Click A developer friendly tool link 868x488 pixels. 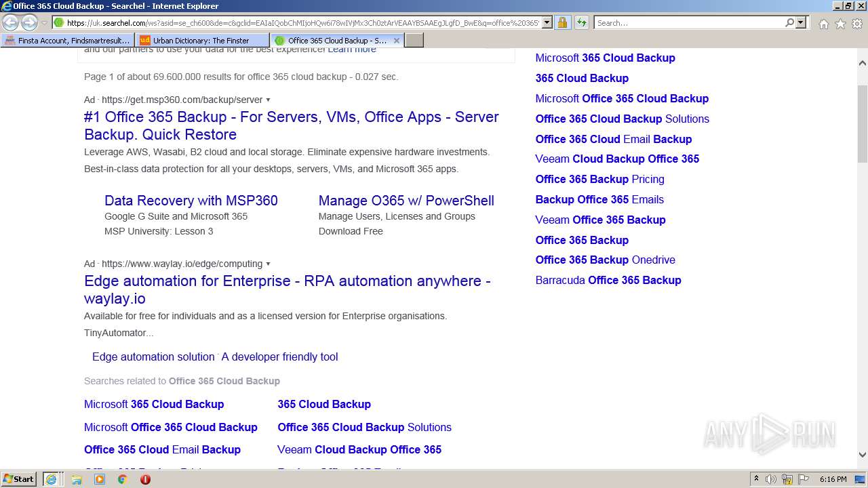coord(279,357)
